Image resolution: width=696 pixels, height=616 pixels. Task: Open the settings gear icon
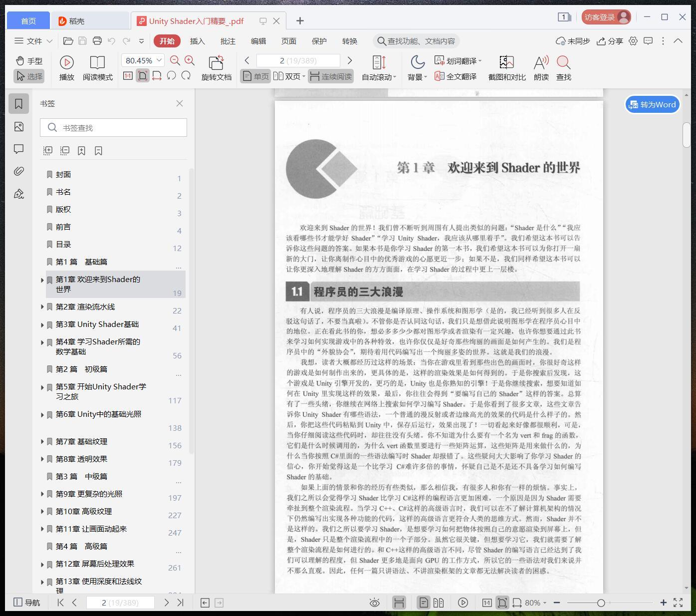point(633,41)
